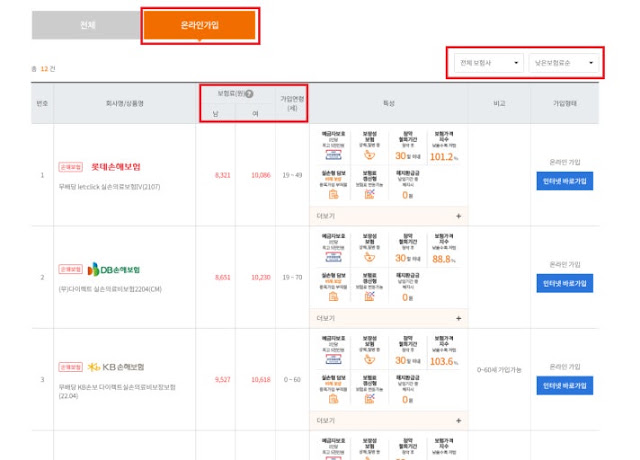
Task: Click the 101.2% price index value
Action: 444,157
